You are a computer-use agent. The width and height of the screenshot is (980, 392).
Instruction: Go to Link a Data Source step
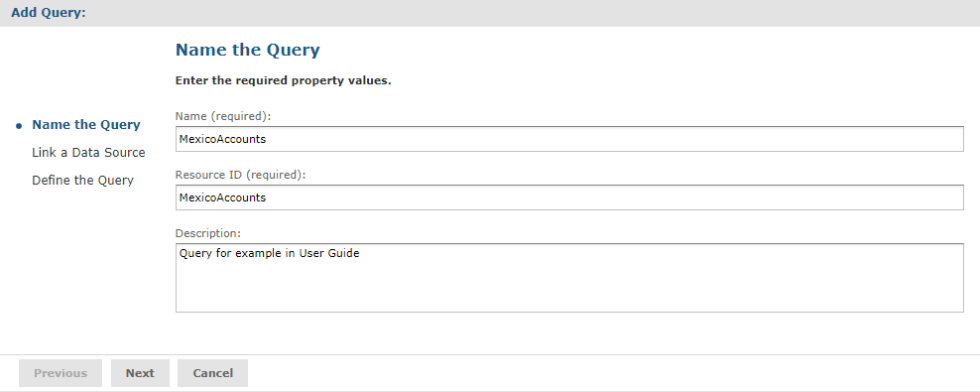pyautogui.click(x=88, y=153)
